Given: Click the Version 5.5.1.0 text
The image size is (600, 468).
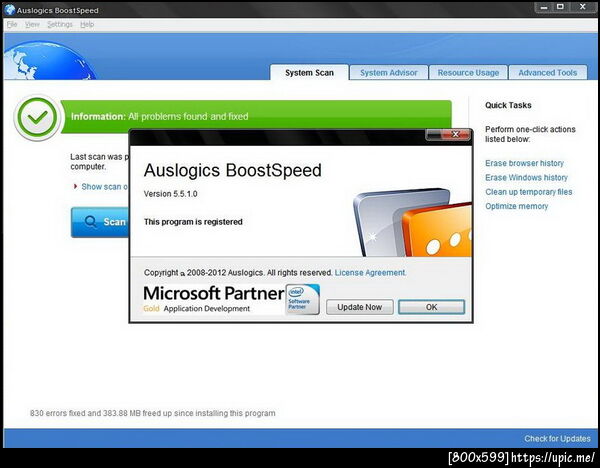Looking at the screenshot, I should [x=171, y=194].
